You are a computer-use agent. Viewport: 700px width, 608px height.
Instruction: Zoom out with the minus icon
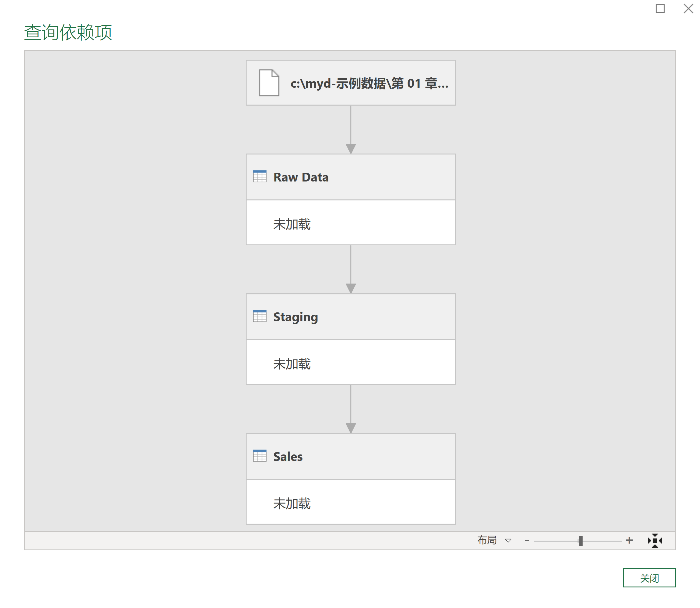[527, 540]
